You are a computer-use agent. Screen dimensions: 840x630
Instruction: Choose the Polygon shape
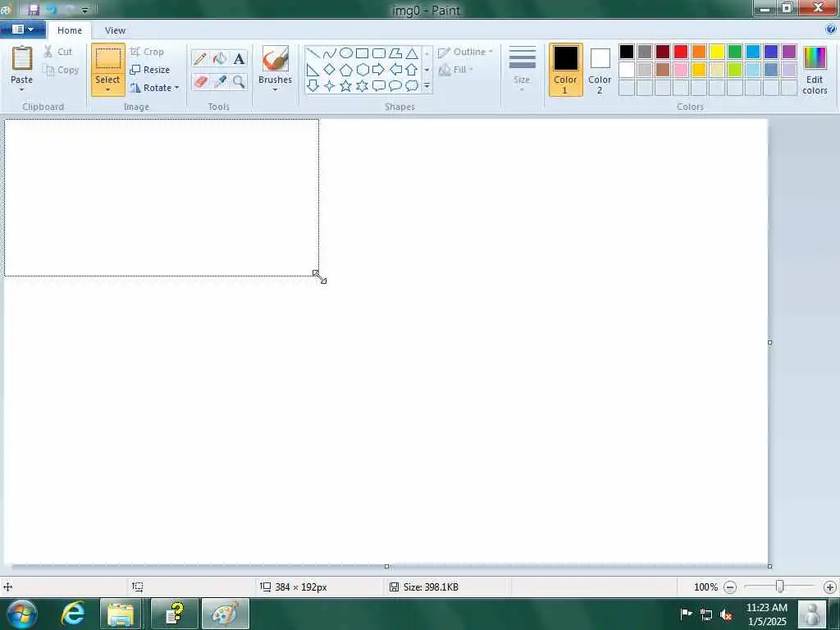point(395,53)
